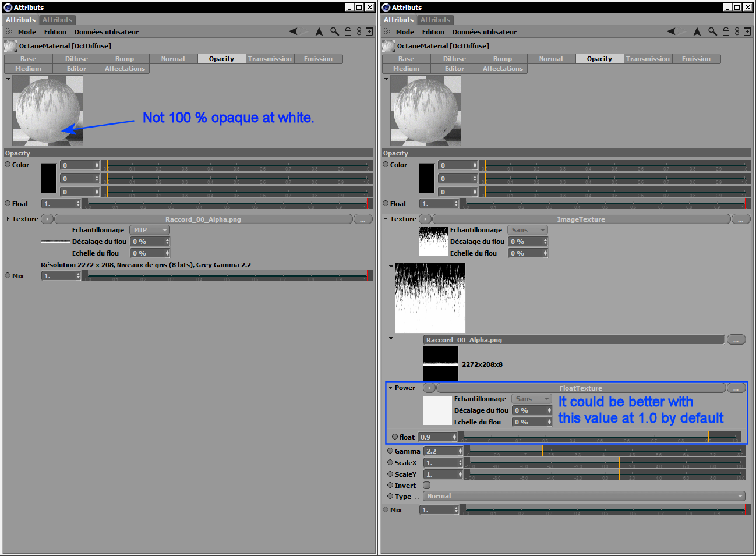Click the up arrow in right Attributs window
This screenshot has height=556, width=756.
(697, 31)
